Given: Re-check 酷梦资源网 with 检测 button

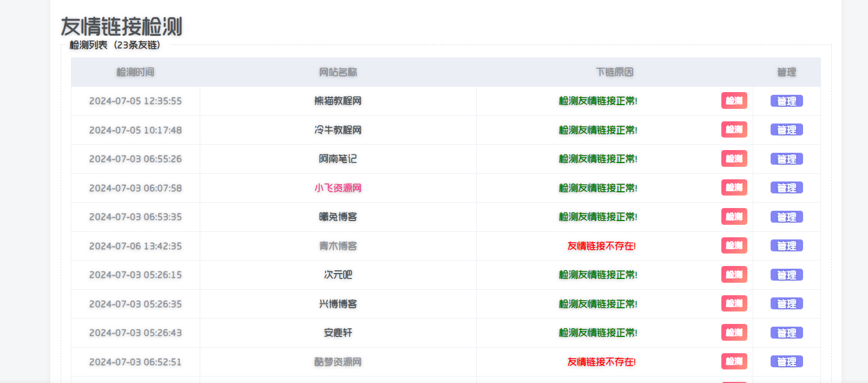Looking at the screenshot, I should (x=734, y=361).
